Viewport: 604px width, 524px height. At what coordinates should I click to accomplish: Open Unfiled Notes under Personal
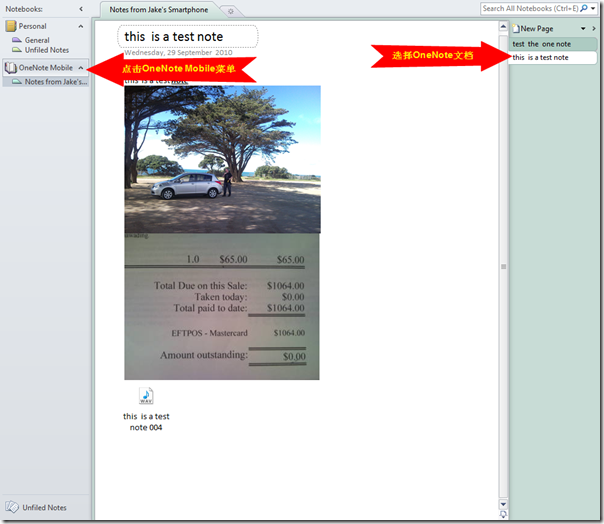point(47,50)
